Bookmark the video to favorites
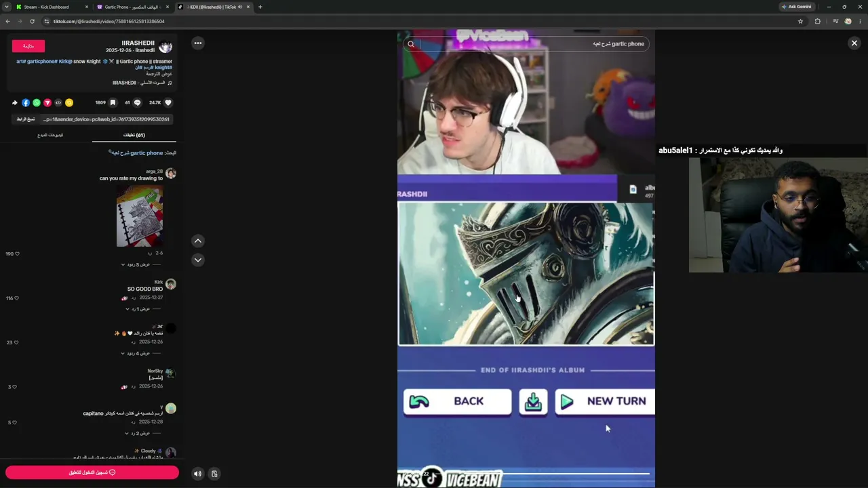The width and height of the screenshot is (868, 488). pyautogui.click(x=113, y=103)
